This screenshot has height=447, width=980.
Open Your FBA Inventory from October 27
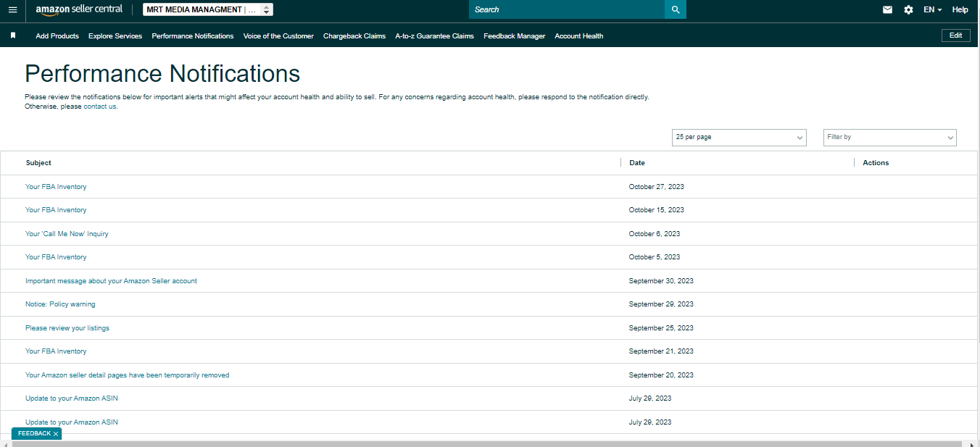tap(56, 187)
